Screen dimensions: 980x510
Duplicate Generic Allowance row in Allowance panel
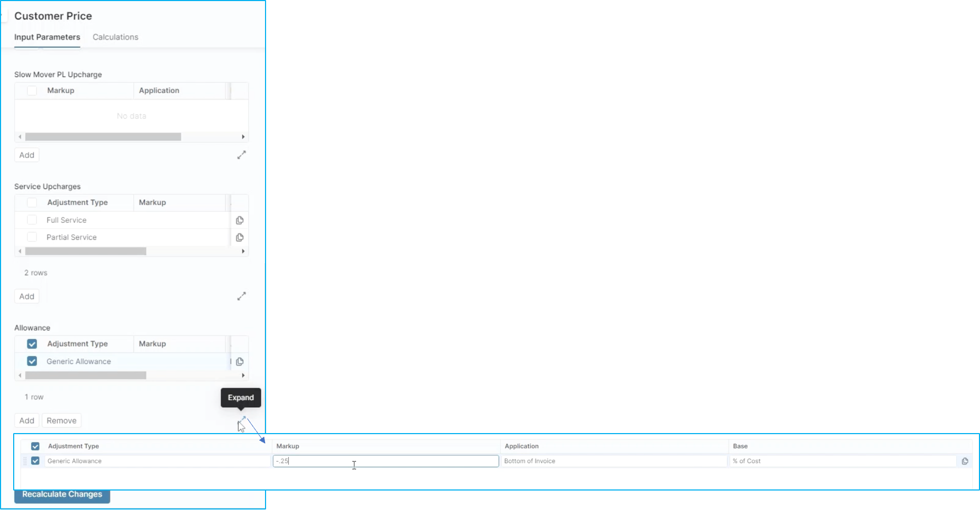point(240,361)
